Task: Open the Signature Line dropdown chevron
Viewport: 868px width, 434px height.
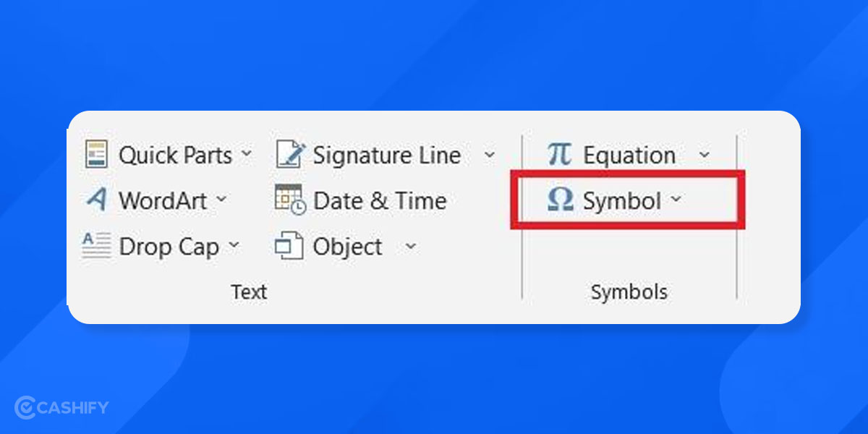Action: coord(490,154)
